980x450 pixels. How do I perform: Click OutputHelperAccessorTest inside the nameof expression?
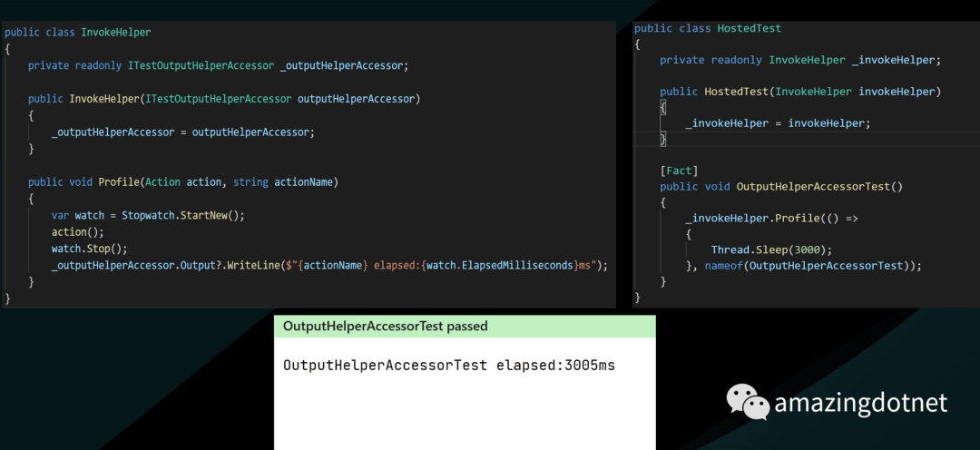(827, 266)
